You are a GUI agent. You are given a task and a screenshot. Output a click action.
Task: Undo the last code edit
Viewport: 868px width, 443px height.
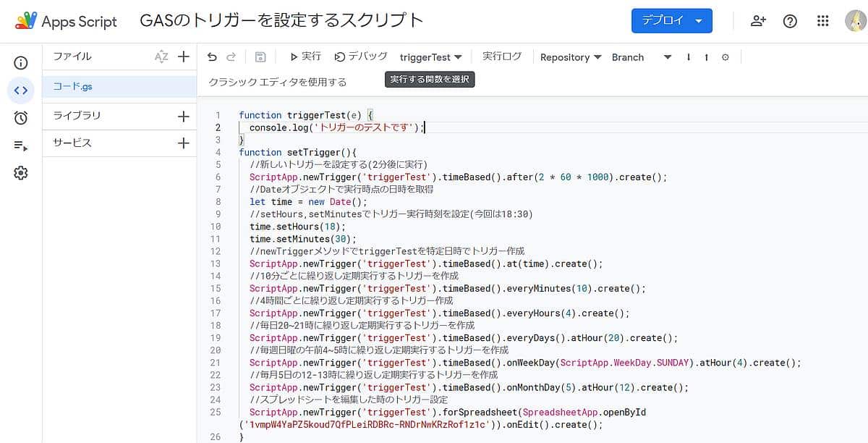(210, 56)
